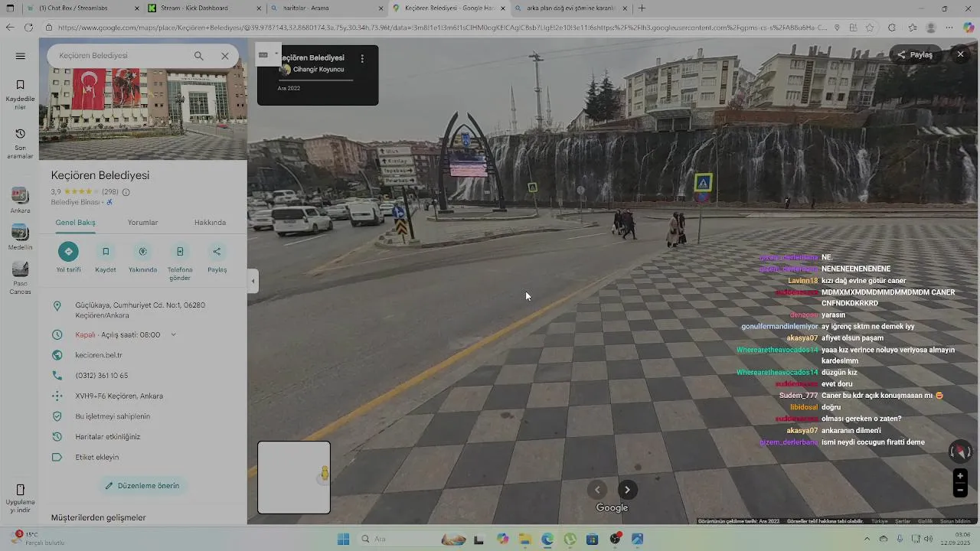The width and height of the screenshot is (980, 551).
Task: Click Kaydet save place button
Action: pyautogui.click(x=106, y=257)
